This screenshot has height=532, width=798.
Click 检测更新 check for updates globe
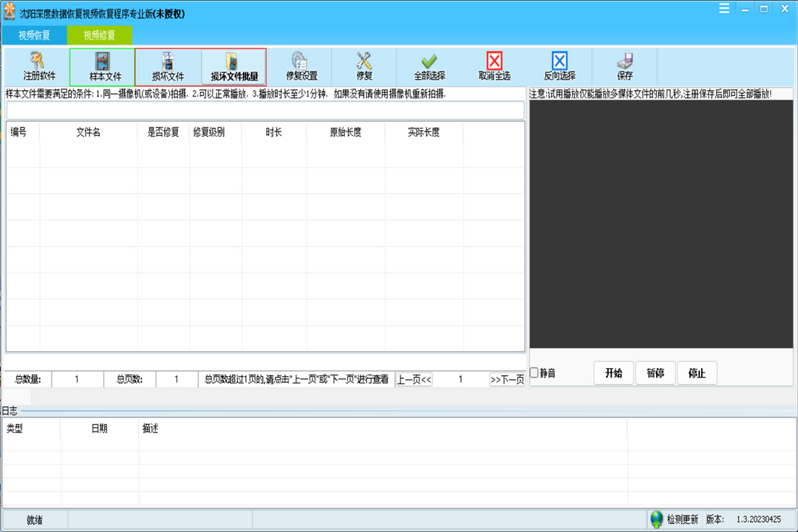point(657,519)
